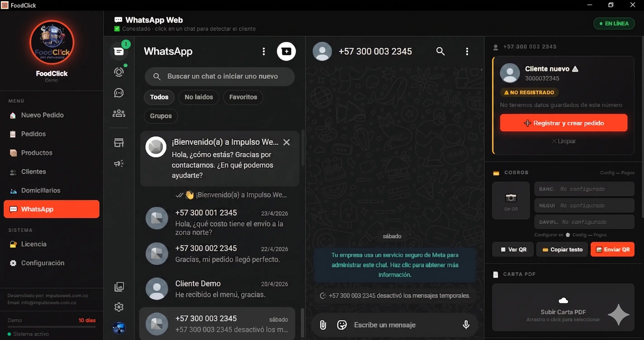Open the emoji and sticker picker

tap(342, 325)
